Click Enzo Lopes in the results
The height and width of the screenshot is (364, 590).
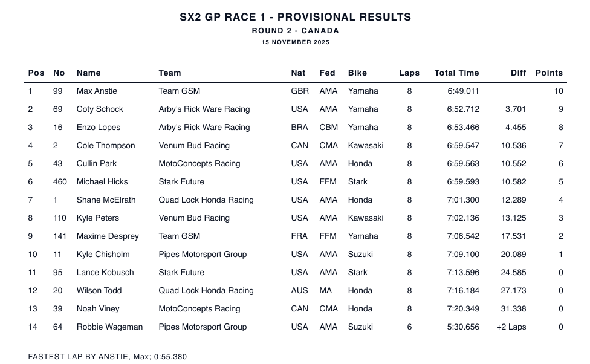[x=99, y=127]
